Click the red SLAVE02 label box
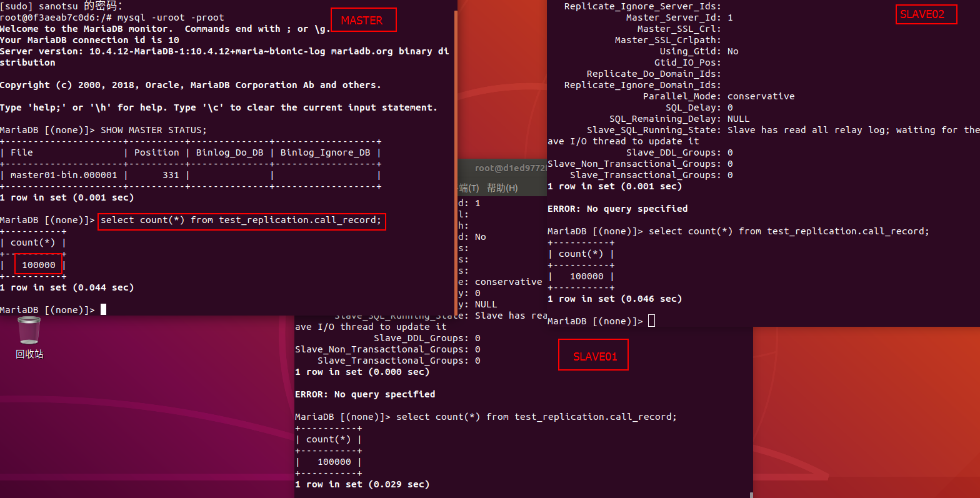 tap(926, 14)
